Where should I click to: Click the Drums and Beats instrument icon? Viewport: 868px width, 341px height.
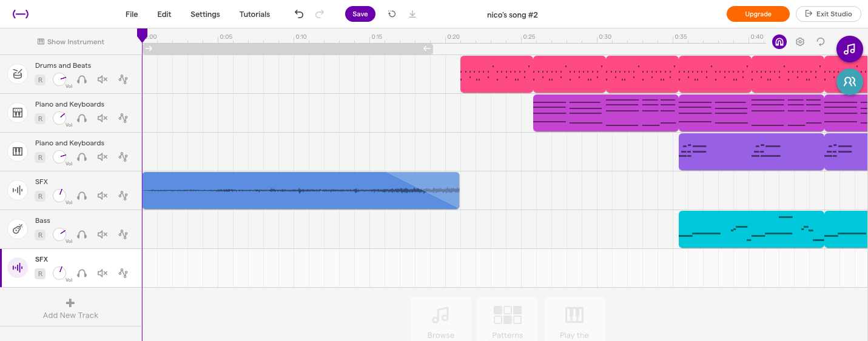point(18,74)
